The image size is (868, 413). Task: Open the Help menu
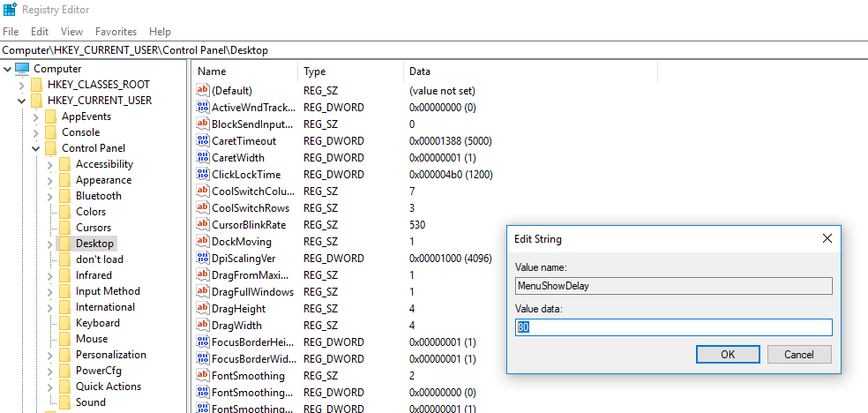pos(160,32)
